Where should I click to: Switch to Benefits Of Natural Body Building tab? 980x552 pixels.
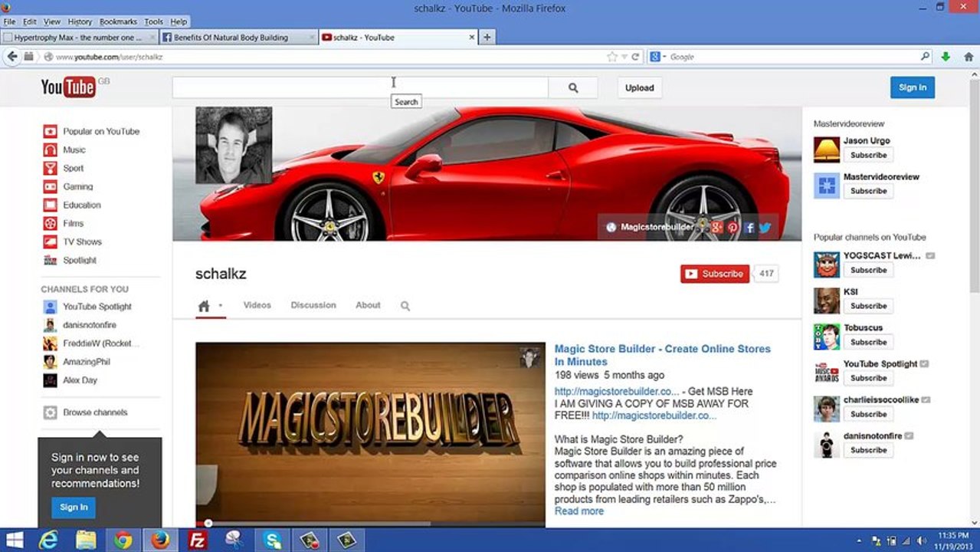click(238, 38)
